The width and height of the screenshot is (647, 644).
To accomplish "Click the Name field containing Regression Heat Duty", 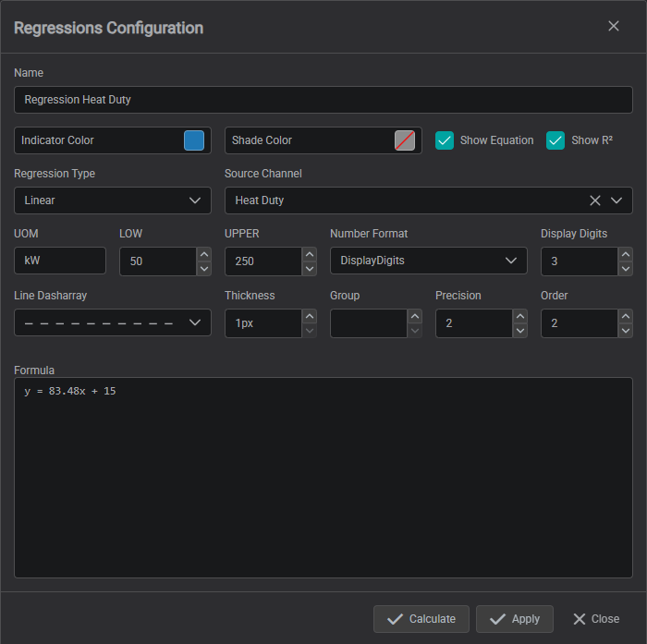I will (x=323, y=100).
